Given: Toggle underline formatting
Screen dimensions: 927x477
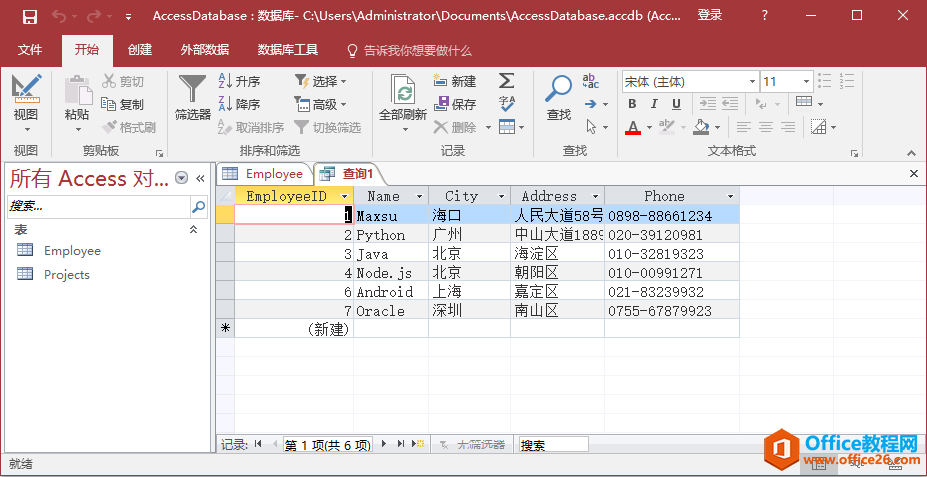Looking at the screenshot, I should [677, 104].
